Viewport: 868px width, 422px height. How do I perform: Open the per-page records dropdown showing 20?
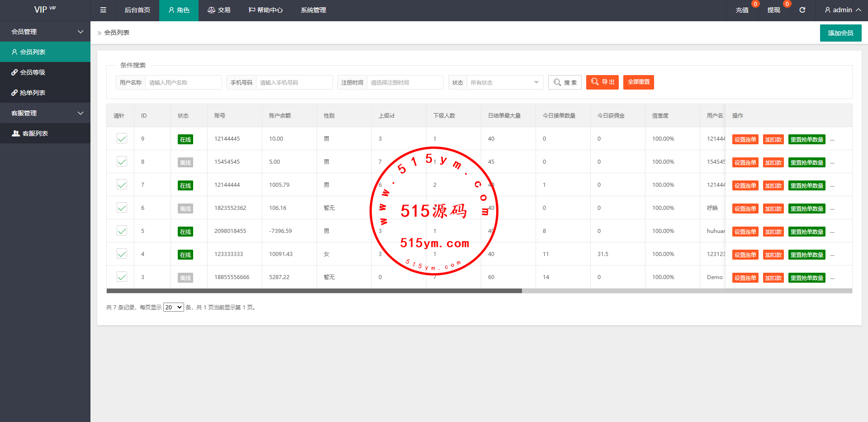173,308
